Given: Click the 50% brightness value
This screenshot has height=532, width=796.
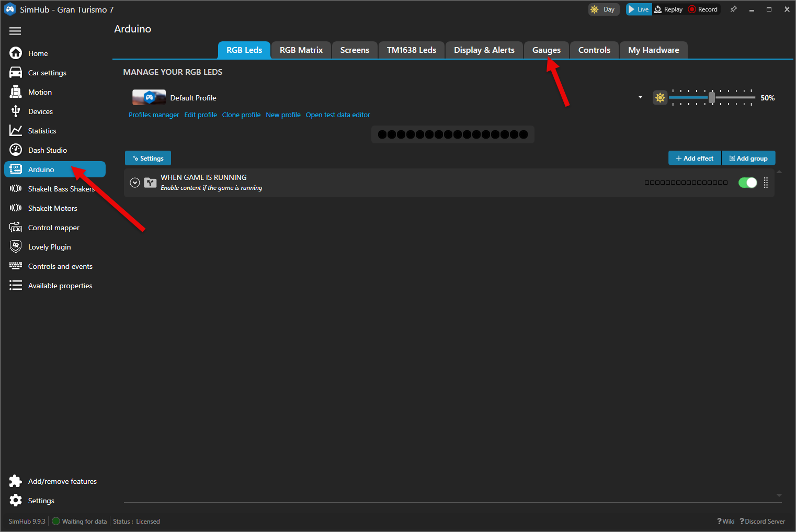Looking at the screenshot, I should point(767,98).
